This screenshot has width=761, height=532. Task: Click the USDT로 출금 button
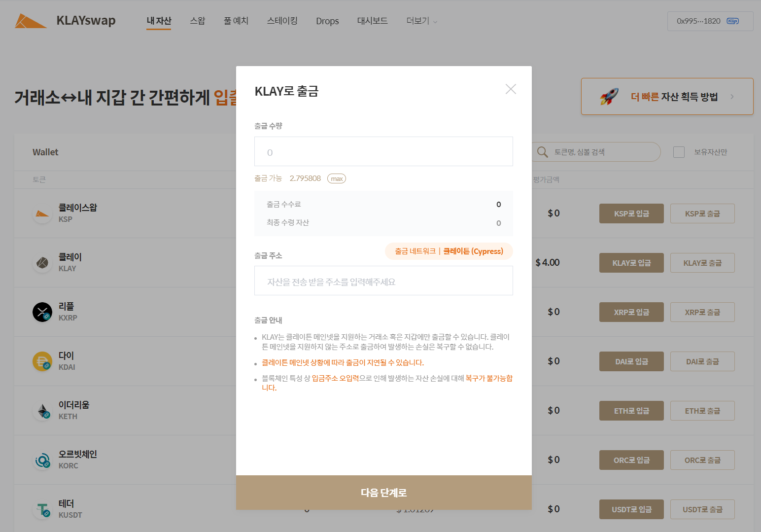pos(702,509)
